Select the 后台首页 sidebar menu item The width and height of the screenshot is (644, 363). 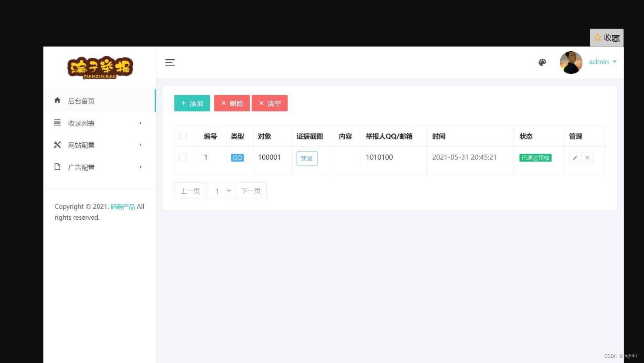(81, 100)
